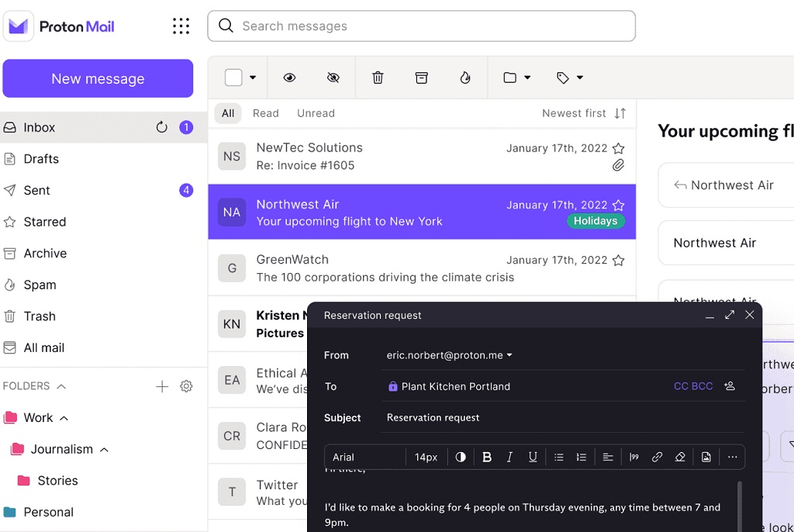Filter the list to Unread messages

(316, 113)
